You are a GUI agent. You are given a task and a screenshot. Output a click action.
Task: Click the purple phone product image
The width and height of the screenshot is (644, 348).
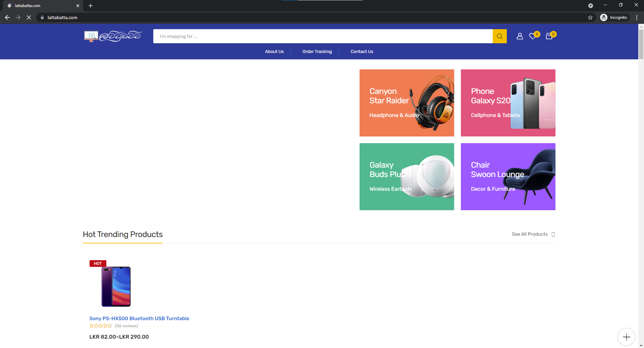[x=116, y=286]
